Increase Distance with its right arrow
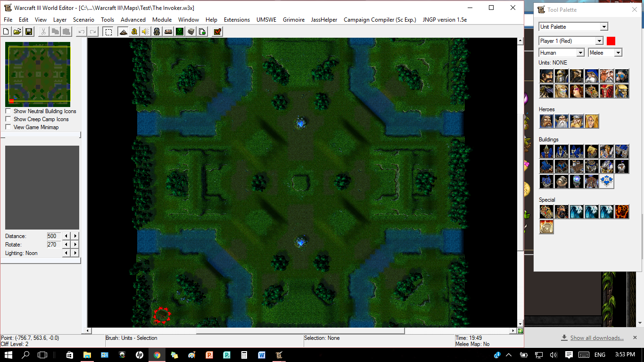Screen dimensions: 644x362 [75, 236]
